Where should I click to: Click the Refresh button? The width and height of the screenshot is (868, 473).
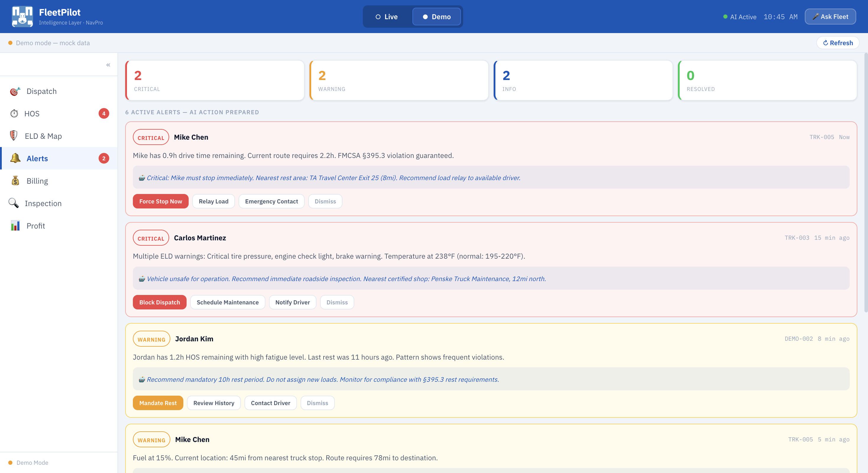pyautogui.click(x=838, y=43)
